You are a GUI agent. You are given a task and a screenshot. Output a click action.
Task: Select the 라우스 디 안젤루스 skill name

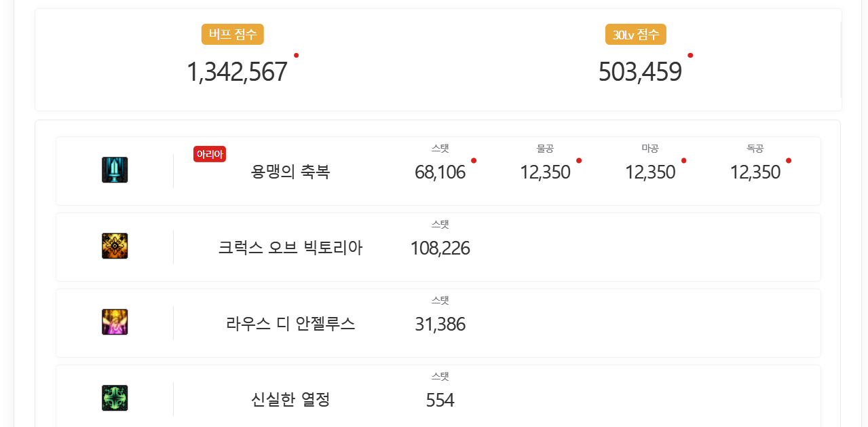pyautogui.click(x=290, y=324)
